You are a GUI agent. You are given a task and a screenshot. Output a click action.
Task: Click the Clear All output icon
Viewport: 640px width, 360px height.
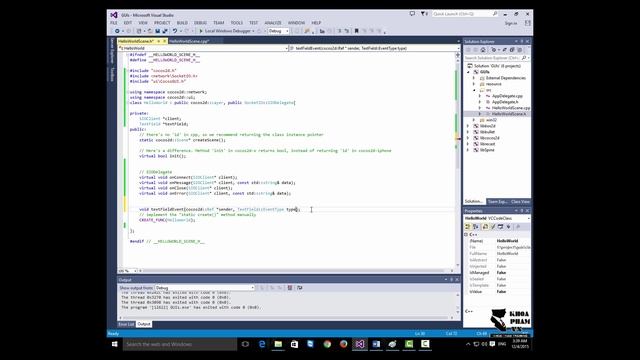[x=290, y=288]
